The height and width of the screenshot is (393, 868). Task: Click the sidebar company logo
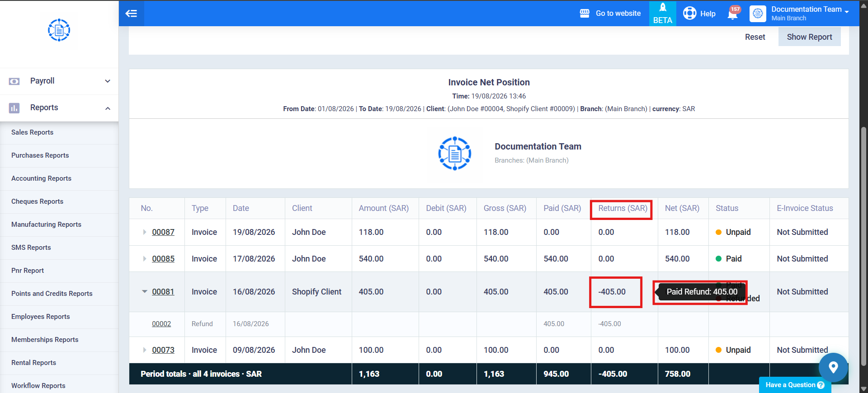pyautogui.click(x=59, y=30)
